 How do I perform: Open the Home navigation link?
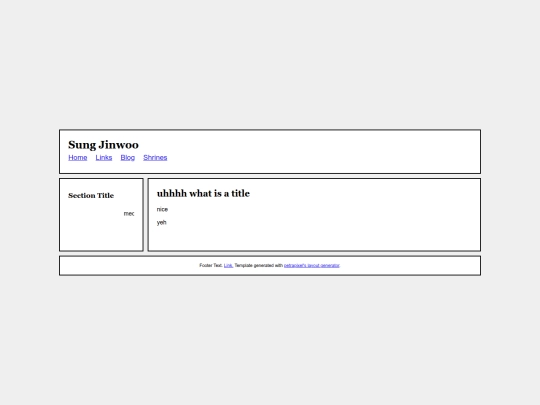click(x=77, y=157)
